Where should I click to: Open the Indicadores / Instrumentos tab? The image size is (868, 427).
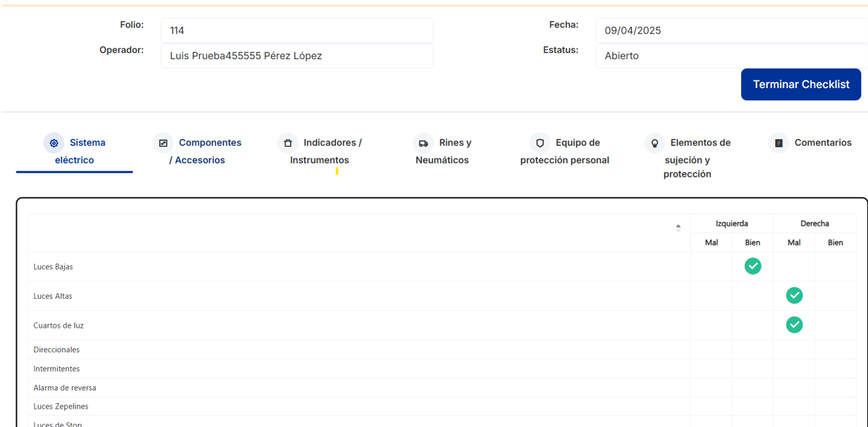click(x=320, y=151)
